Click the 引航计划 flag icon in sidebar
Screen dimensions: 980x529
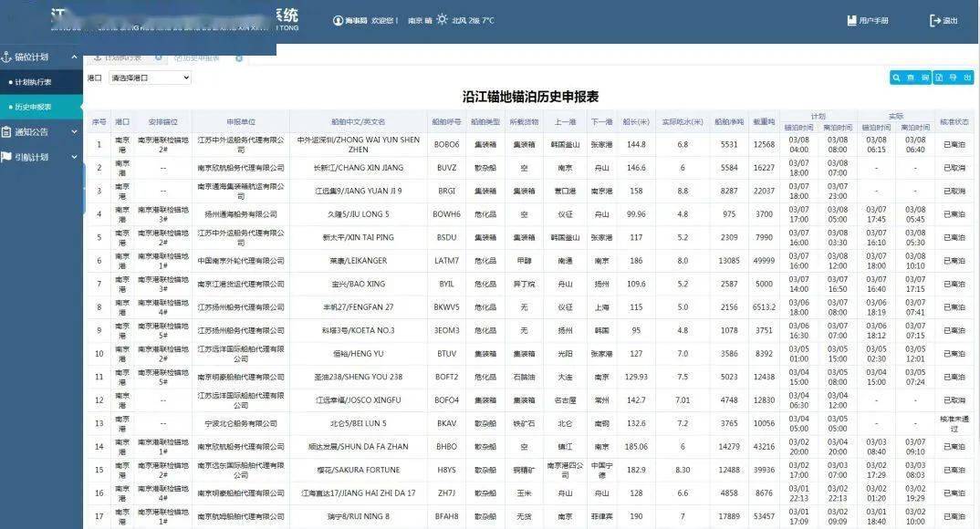click(7, 157)
